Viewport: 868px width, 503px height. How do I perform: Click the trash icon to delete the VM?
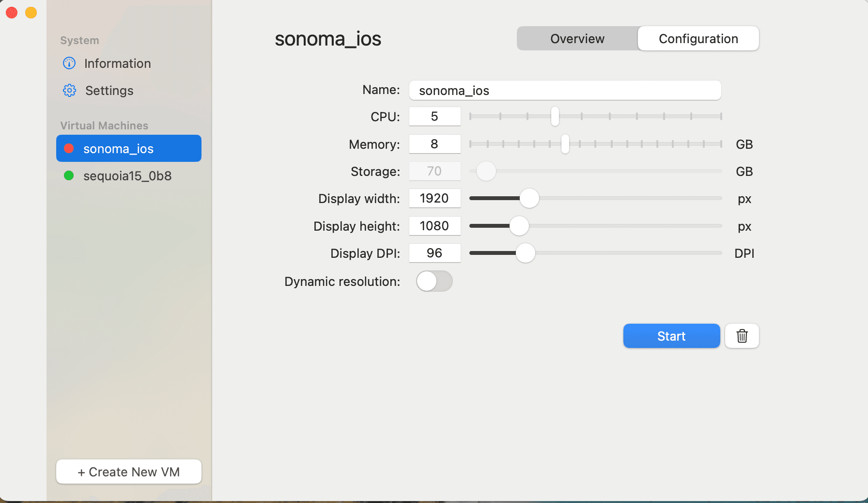click(742, 336)
